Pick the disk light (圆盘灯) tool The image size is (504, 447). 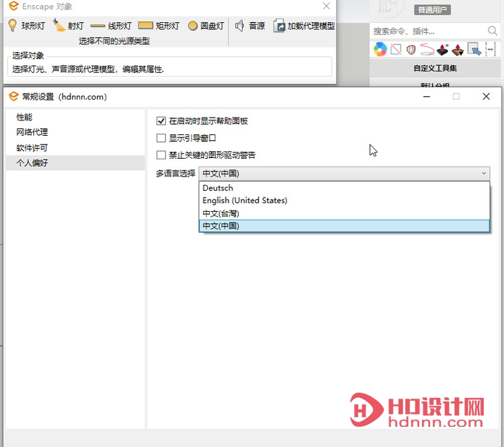tap(206, 26)
